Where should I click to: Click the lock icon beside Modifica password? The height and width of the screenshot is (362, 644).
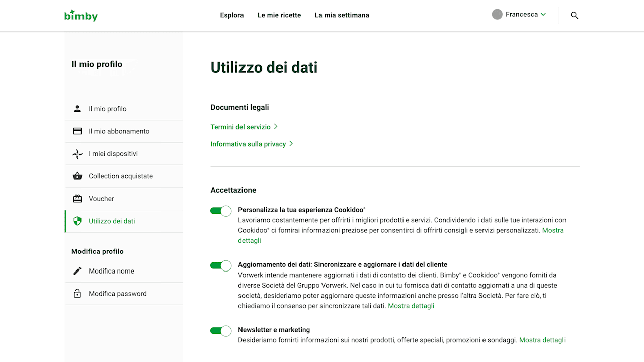77,294
